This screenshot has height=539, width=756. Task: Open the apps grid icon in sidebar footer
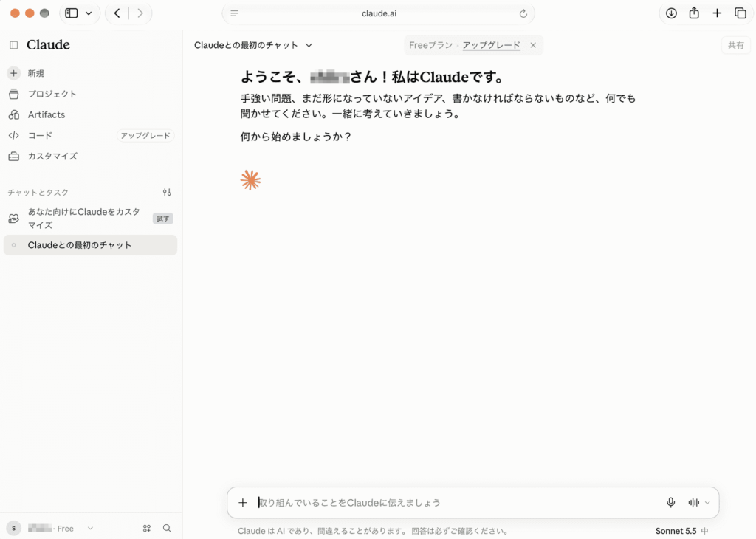point(147,529)
